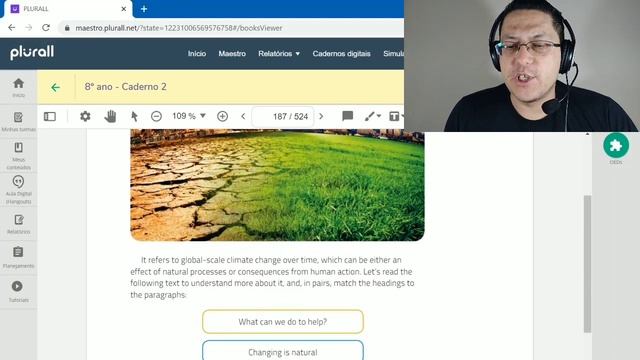Click the browser address bar URL

coord(179,28)
